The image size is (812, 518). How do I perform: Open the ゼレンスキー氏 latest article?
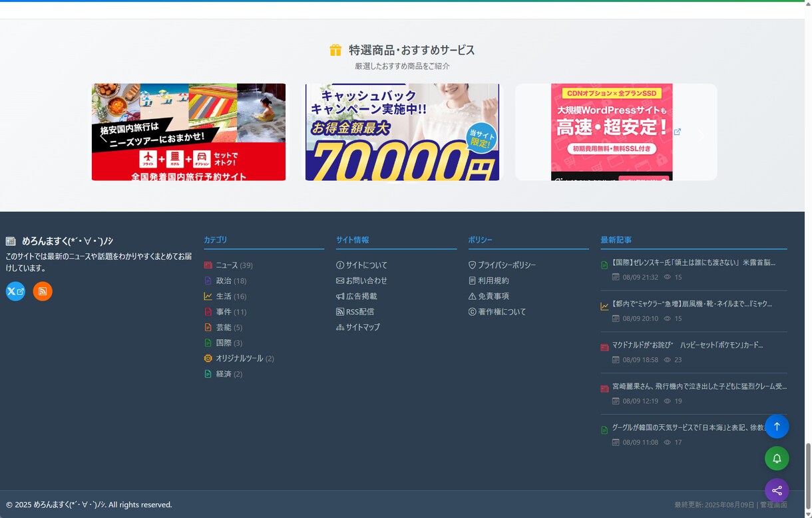[694, 263]
